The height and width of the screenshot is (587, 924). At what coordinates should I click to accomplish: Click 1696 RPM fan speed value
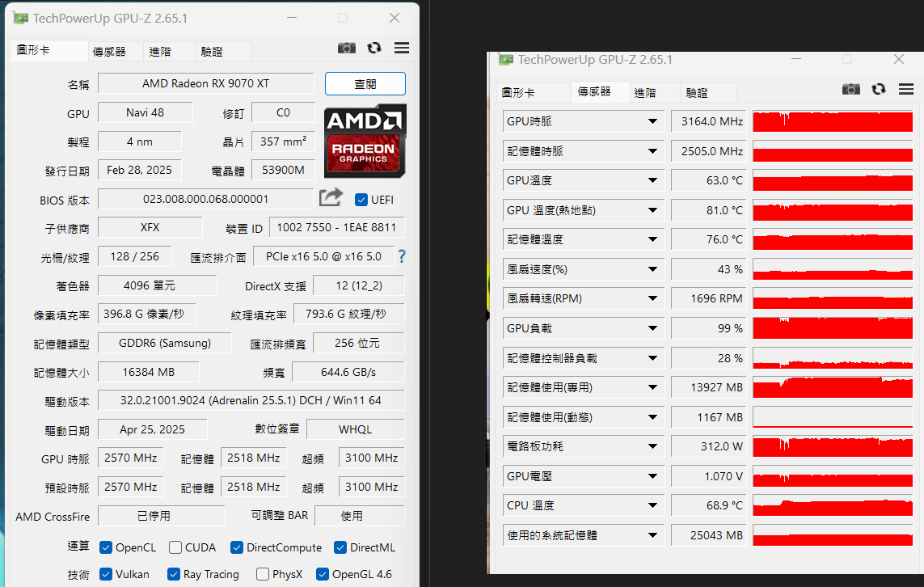(x=709, y=298)
